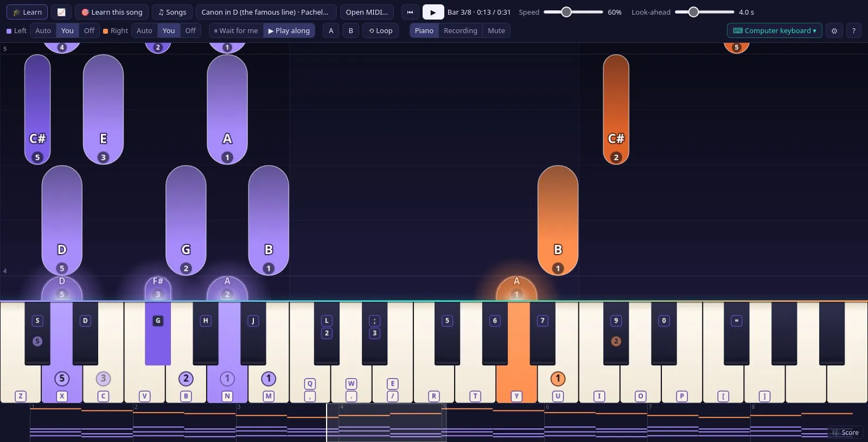Rewind to start of song
This screenshot has width=868, height=442.
[410, 12]
